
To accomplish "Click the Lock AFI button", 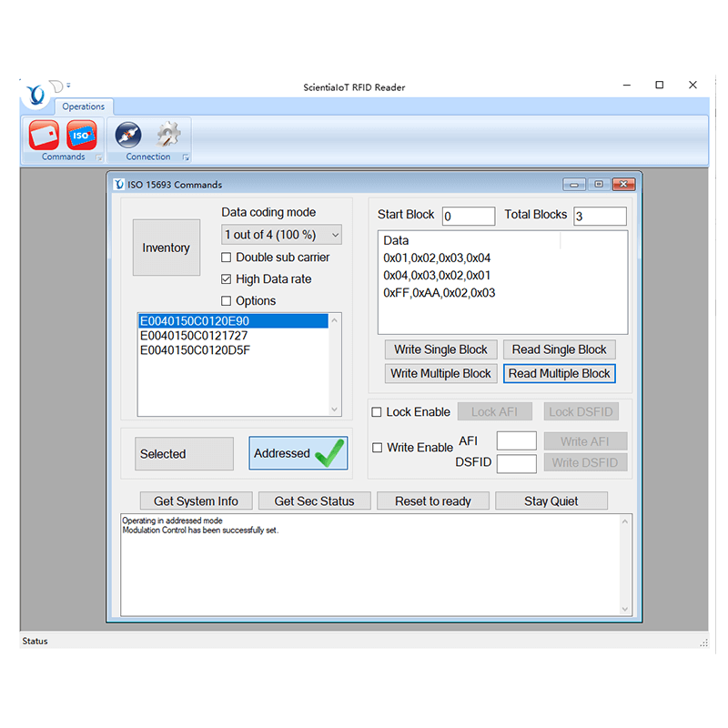I will pyautogui.click(x=494, y=412).
